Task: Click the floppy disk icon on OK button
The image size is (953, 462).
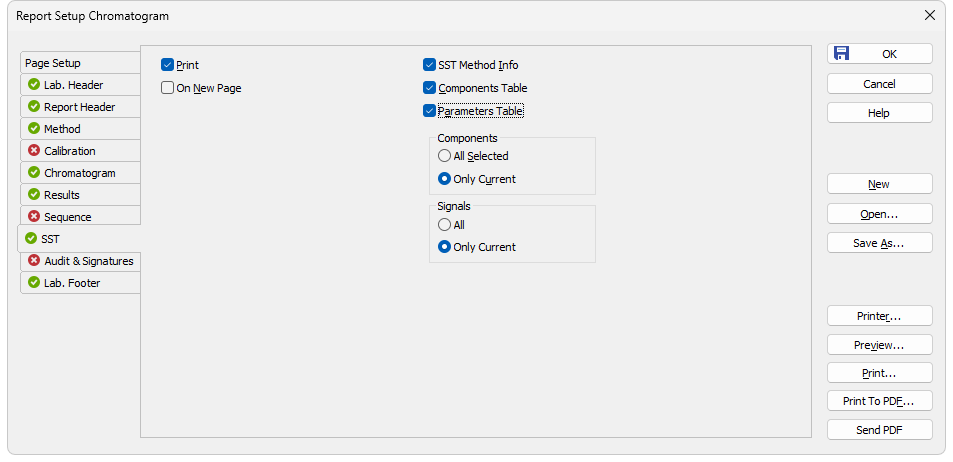Action: (x=841, y=53)
